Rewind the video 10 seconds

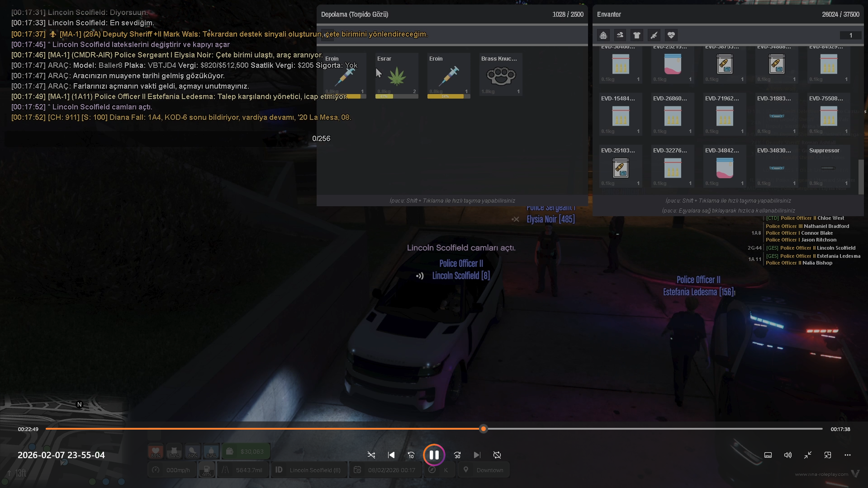tap(411, 455)
